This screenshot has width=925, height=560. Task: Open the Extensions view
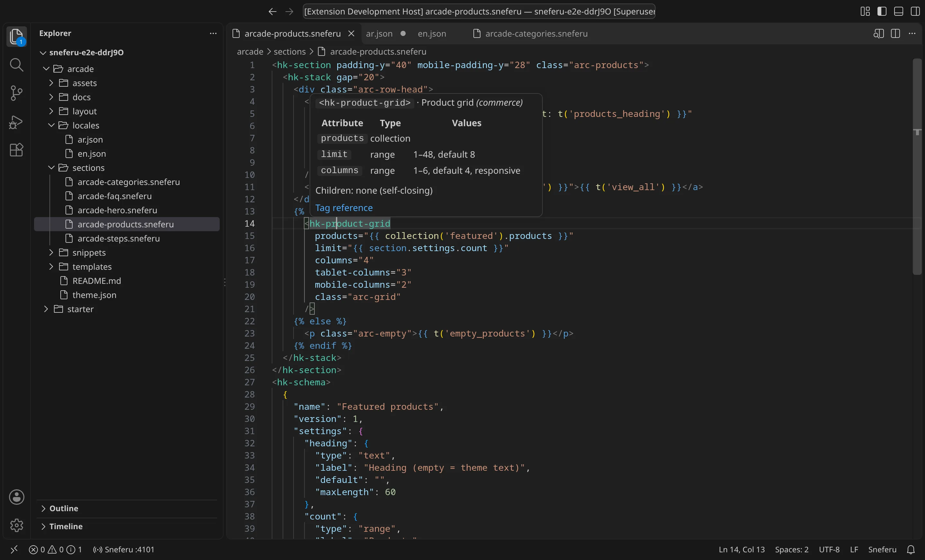16,150
